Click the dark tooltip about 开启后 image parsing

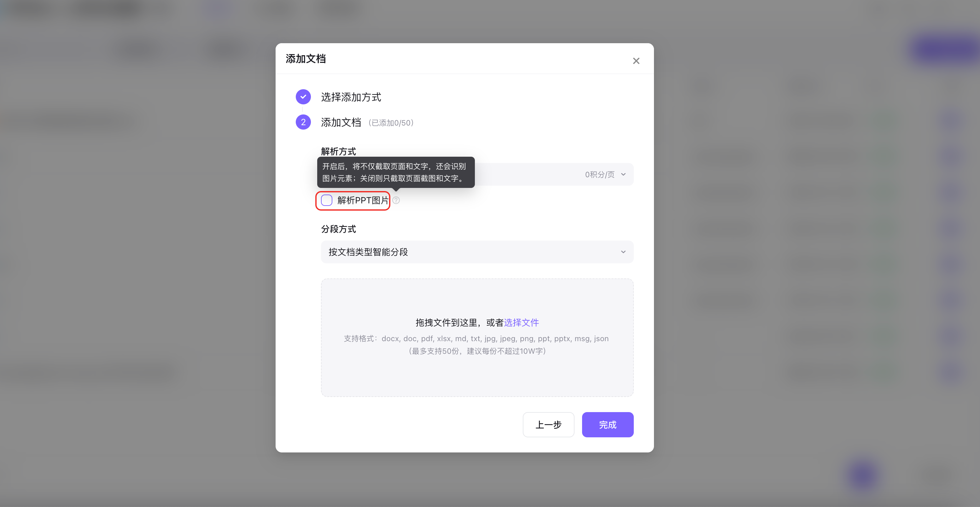coord(396,172)
